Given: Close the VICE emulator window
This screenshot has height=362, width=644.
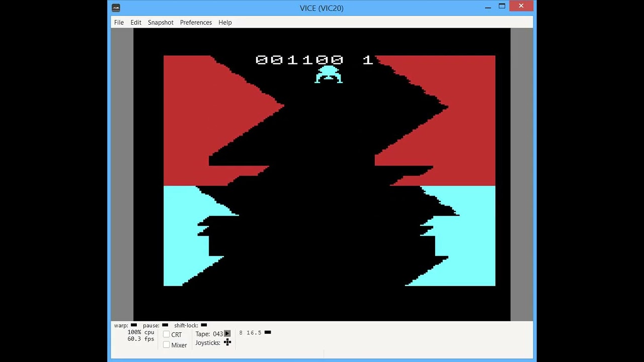Looking at the screenshot, I should click(x=521, y=6).
